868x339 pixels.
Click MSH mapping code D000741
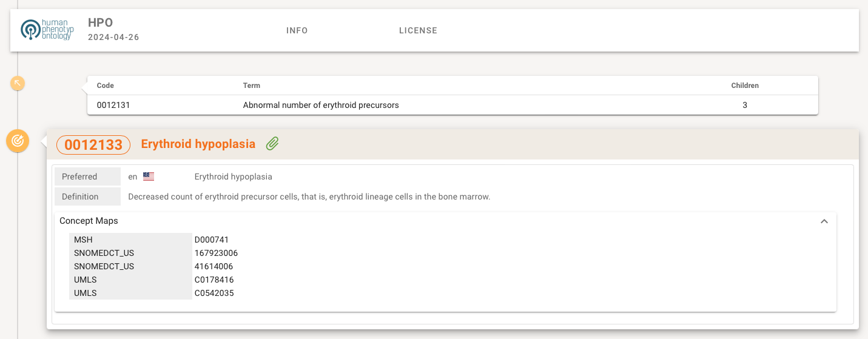[x=212, y=240]
